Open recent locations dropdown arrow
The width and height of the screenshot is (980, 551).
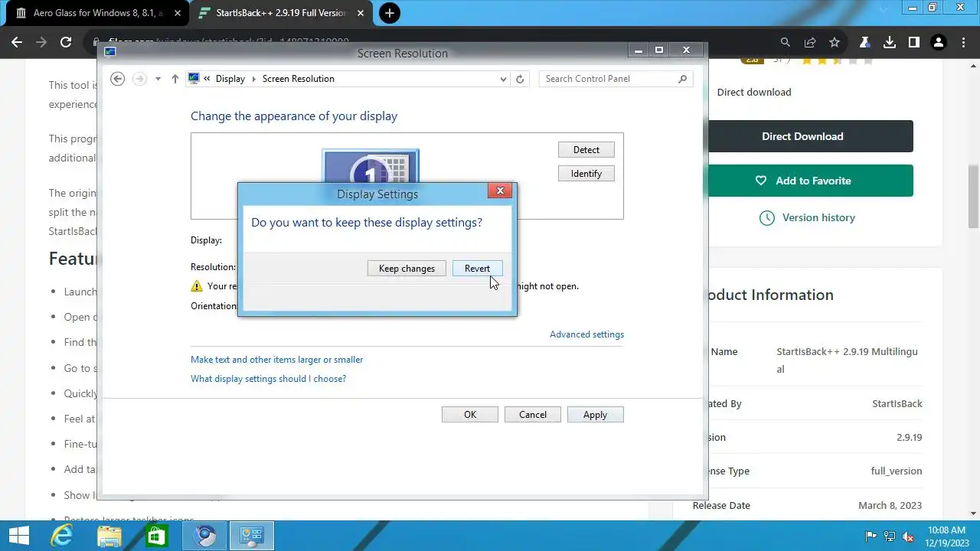pos(158,79)
